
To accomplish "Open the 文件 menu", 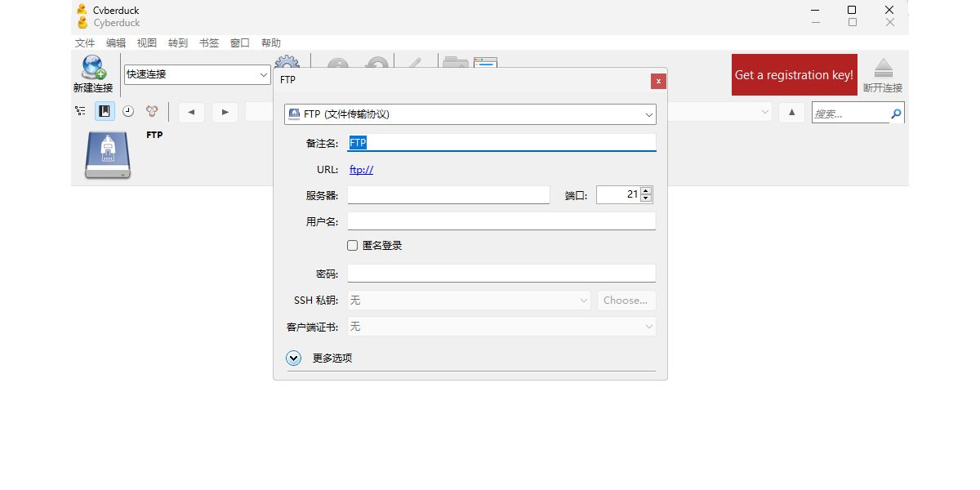I will pos(85,43).
